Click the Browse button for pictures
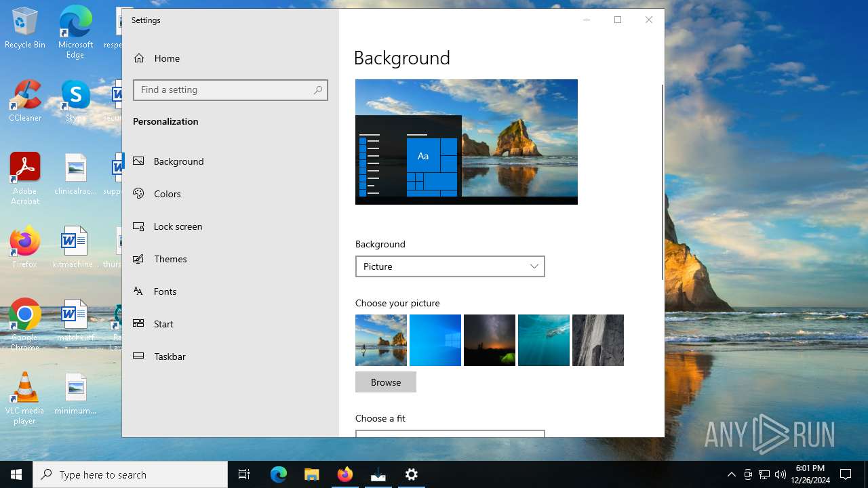This screenshot has width=868, height=488. [386, 382]
